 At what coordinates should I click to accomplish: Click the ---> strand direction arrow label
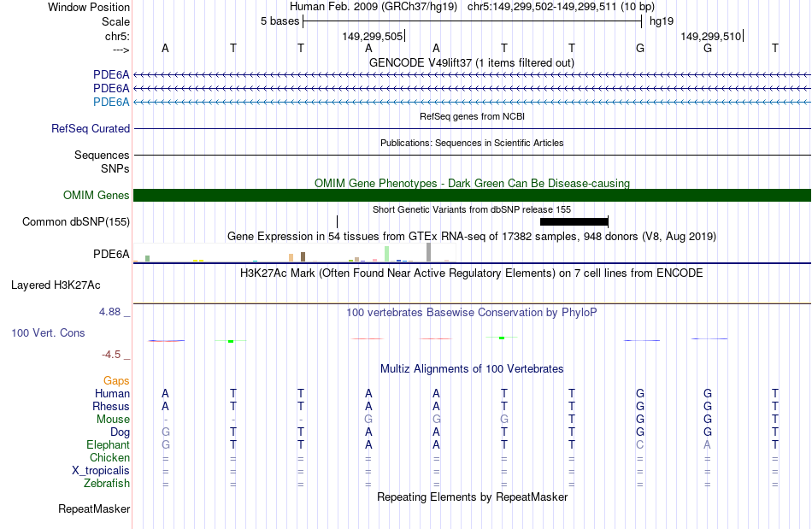coord(121,50)
